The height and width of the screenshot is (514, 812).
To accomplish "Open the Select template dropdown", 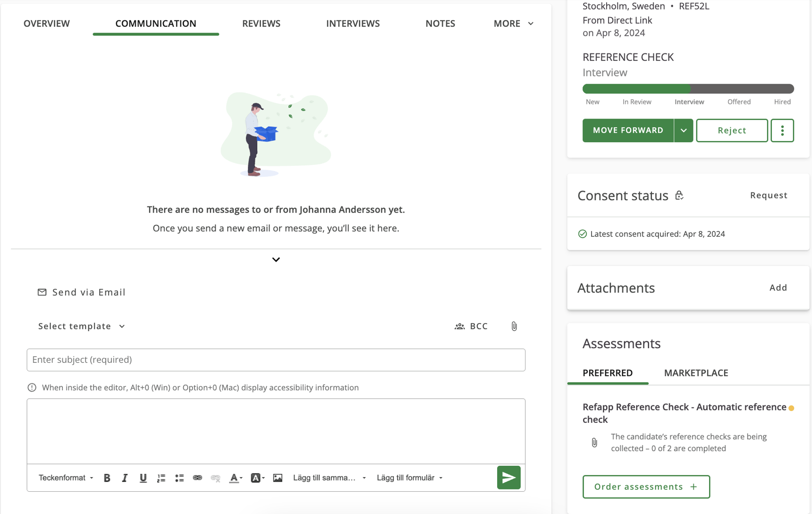I will pos(81,326).
